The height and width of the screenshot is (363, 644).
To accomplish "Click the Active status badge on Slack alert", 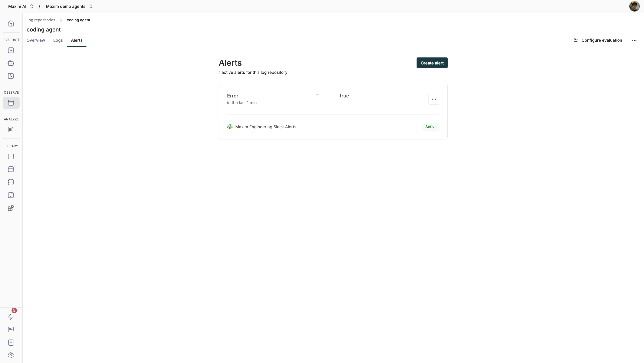I will click(430, 127).
